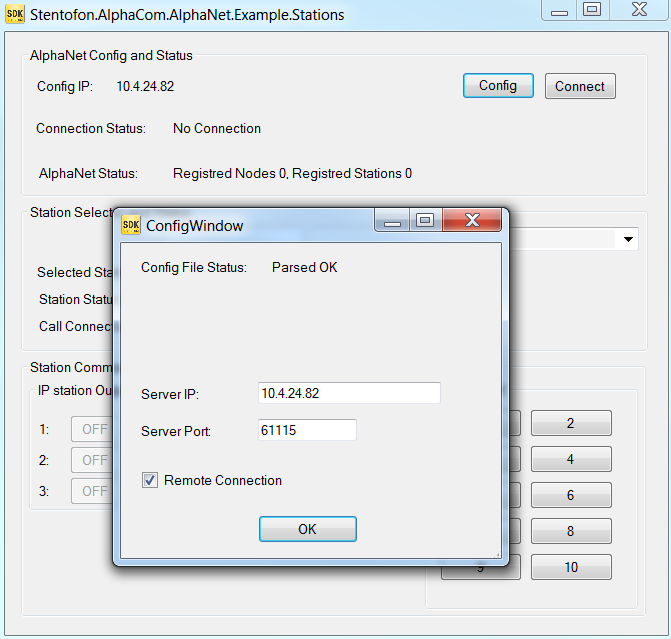
Task: Toggle IP station output 2 OFF button
Action: coord(92,460)
